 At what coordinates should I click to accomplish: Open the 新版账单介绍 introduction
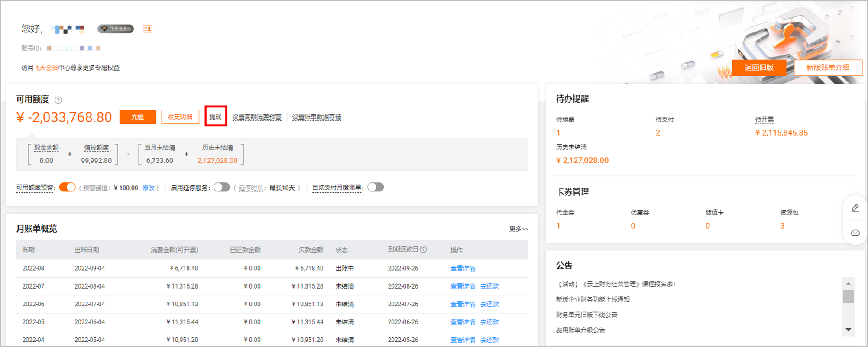point(828,68)
